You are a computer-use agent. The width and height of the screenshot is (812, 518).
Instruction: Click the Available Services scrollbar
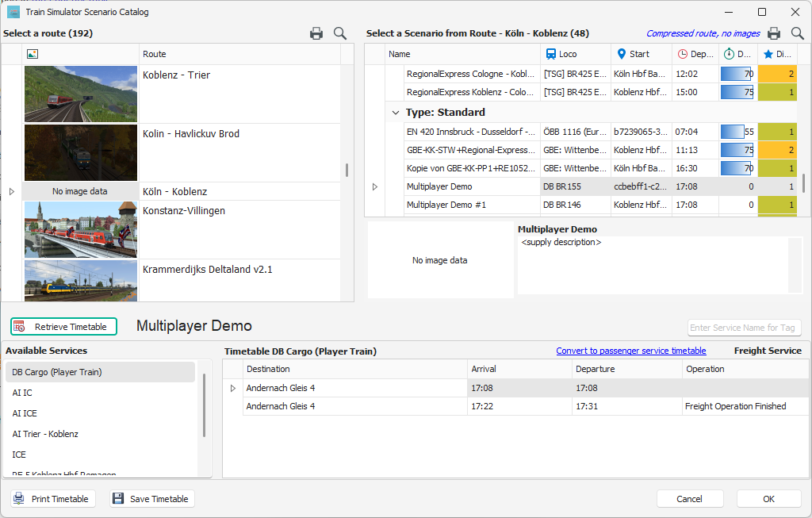pyautogui.click(x=204, y=405)
